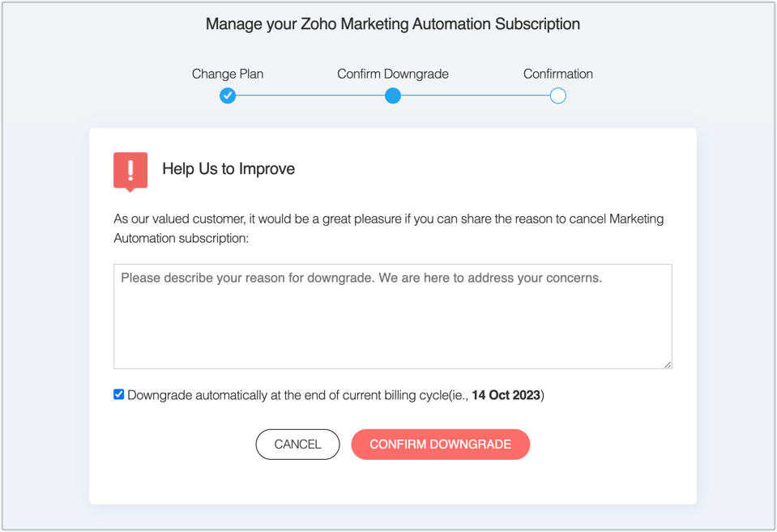Click the Confirmation step label
The width and height of the screenshot is (777, 532).
(558, 74)
